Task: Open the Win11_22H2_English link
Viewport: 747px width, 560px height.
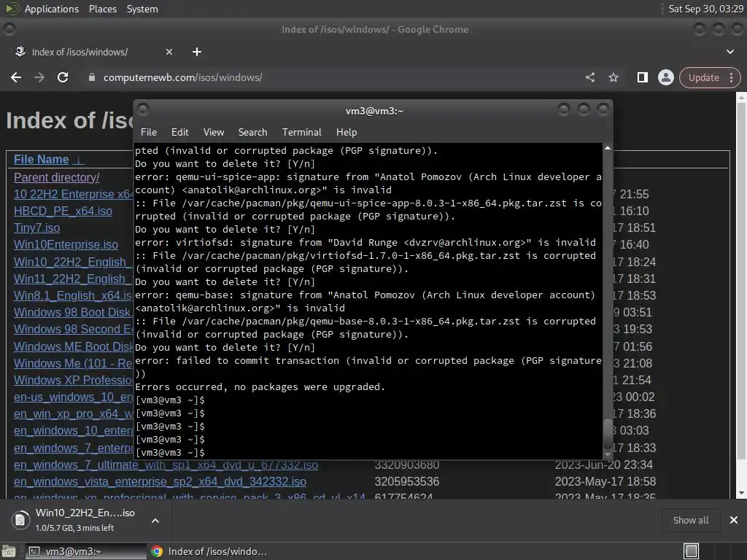Action: pos(74,279)
